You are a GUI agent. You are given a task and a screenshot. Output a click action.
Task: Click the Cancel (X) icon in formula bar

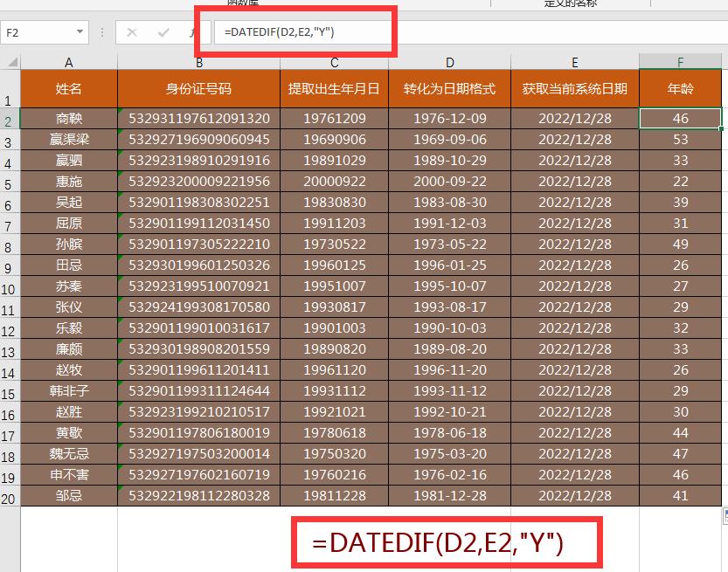(x=132, y=32)
